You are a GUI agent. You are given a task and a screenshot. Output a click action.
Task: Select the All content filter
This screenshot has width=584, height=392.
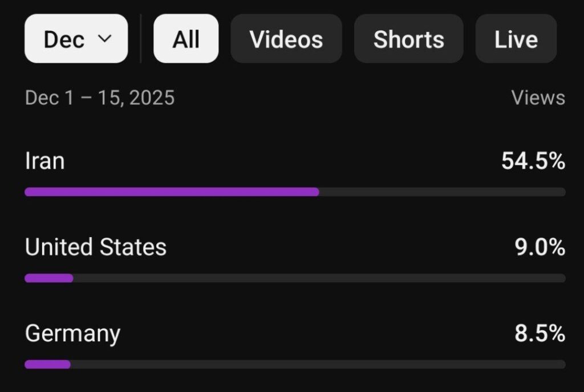[185, 39]
